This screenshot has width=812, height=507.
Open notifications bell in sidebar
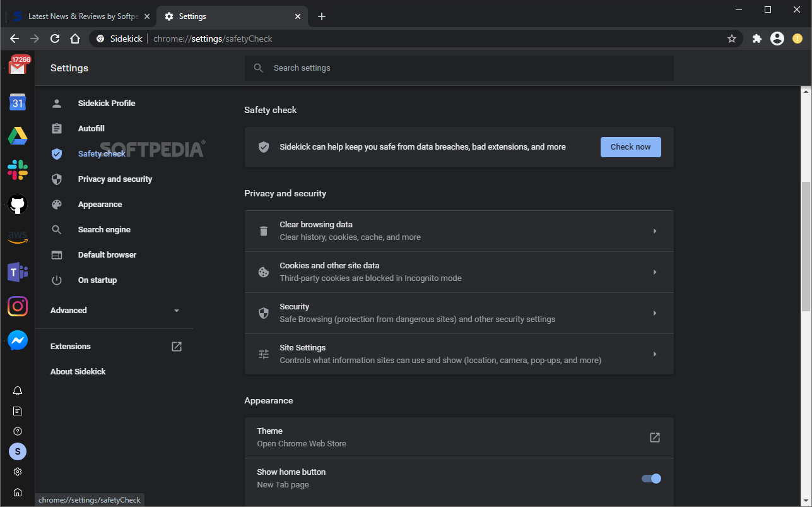point(18,391)
